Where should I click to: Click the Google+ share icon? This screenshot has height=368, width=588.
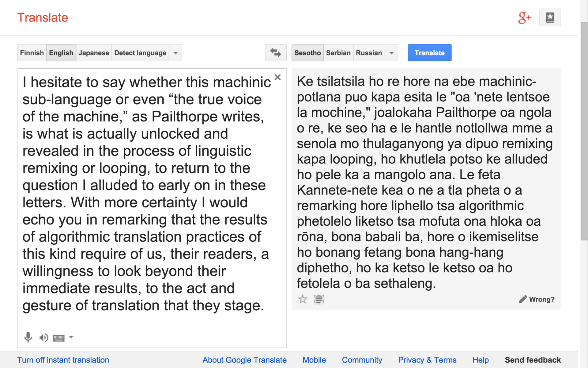coord(524,18)
